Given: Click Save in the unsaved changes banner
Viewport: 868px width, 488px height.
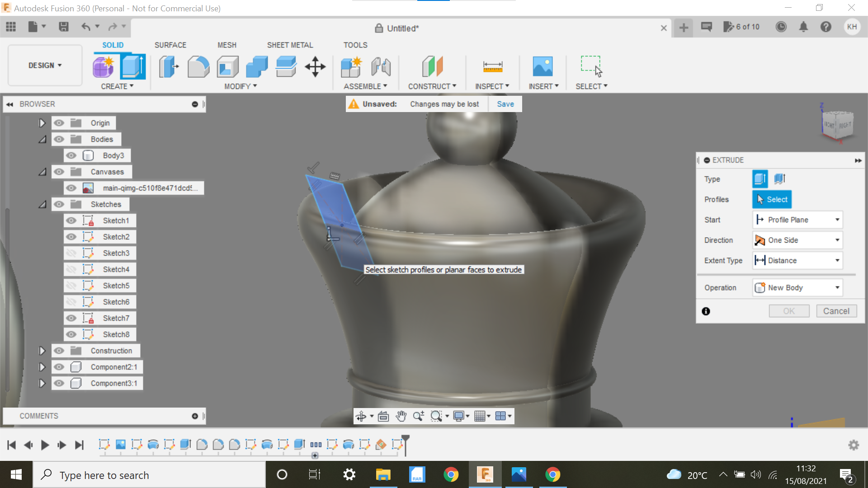Looking at the screenshot, I should 505,103.
